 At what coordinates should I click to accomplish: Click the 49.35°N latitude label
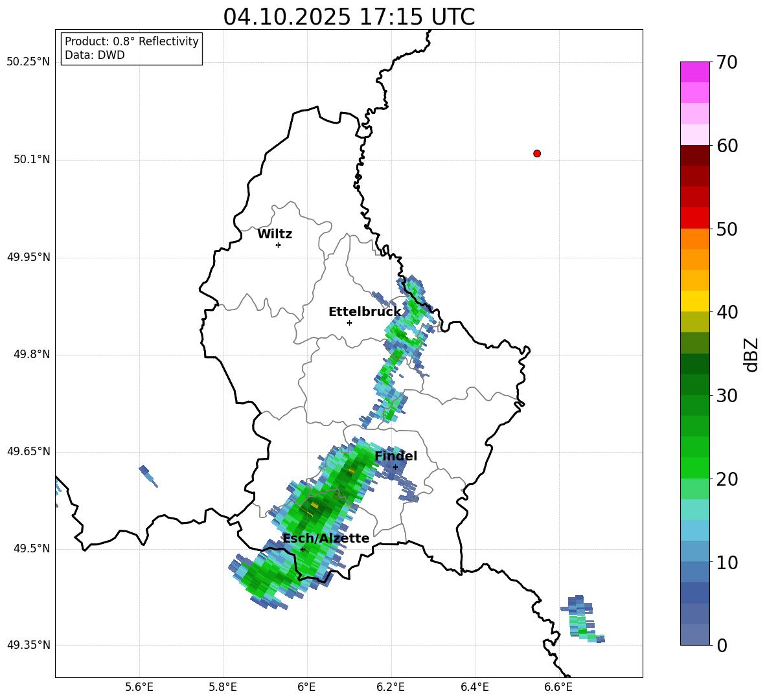point(29,645)
